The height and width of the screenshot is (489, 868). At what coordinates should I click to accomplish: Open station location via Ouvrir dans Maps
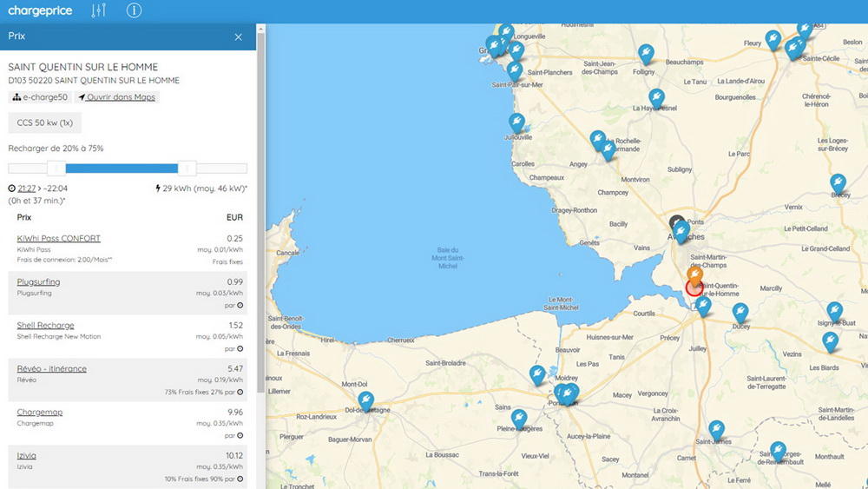(117, 97)
